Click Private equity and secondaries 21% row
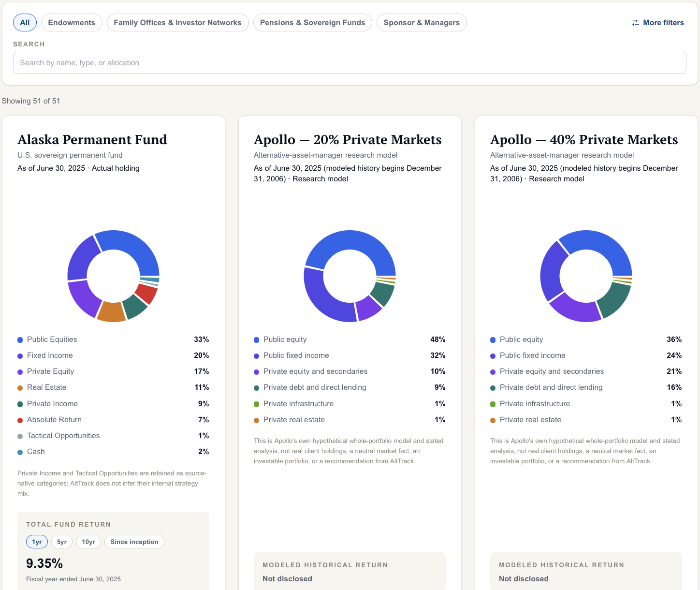The image size is (700, 590). (x=586, y=371)
